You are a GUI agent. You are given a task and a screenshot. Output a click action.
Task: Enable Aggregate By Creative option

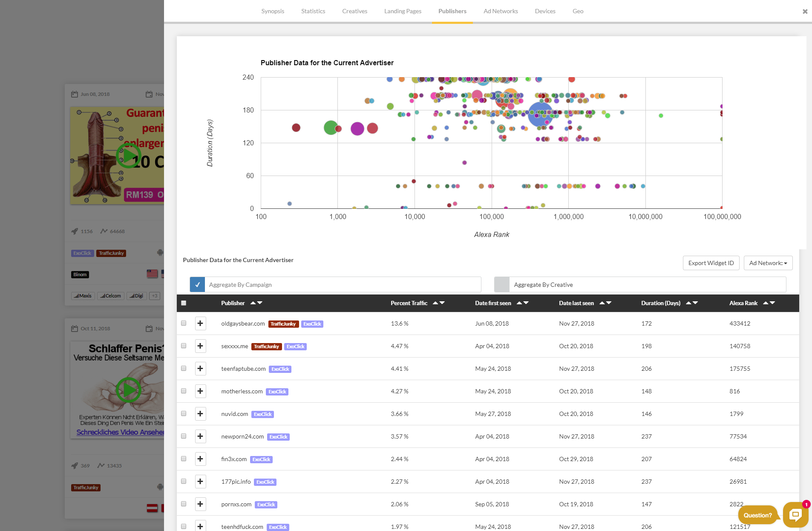pos(502,285)
